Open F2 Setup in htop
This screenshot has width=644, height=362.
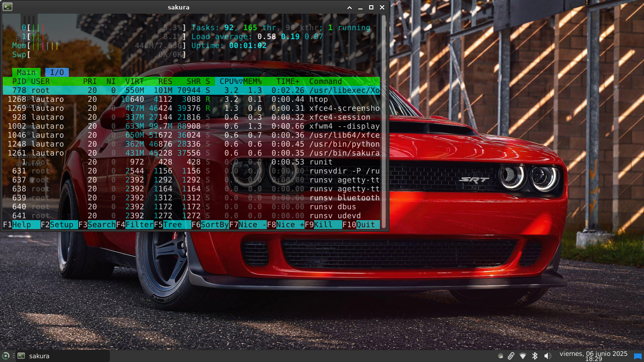click(59, 225)
